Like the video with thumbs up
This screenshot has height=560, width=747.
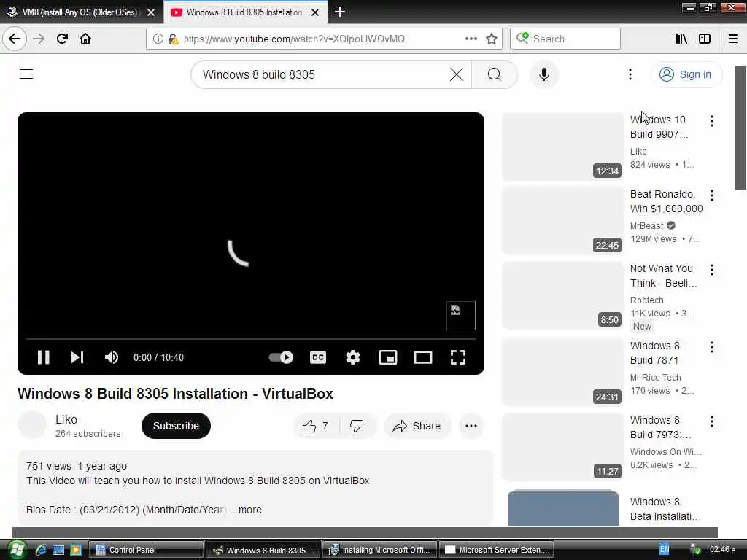pyautogui.click(x=314, y=426)
